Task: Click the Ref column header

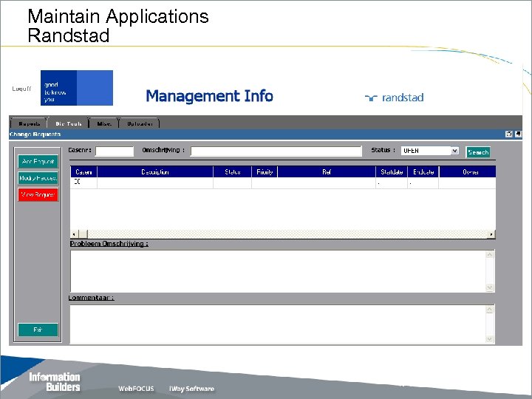Action: pos(327,172)
